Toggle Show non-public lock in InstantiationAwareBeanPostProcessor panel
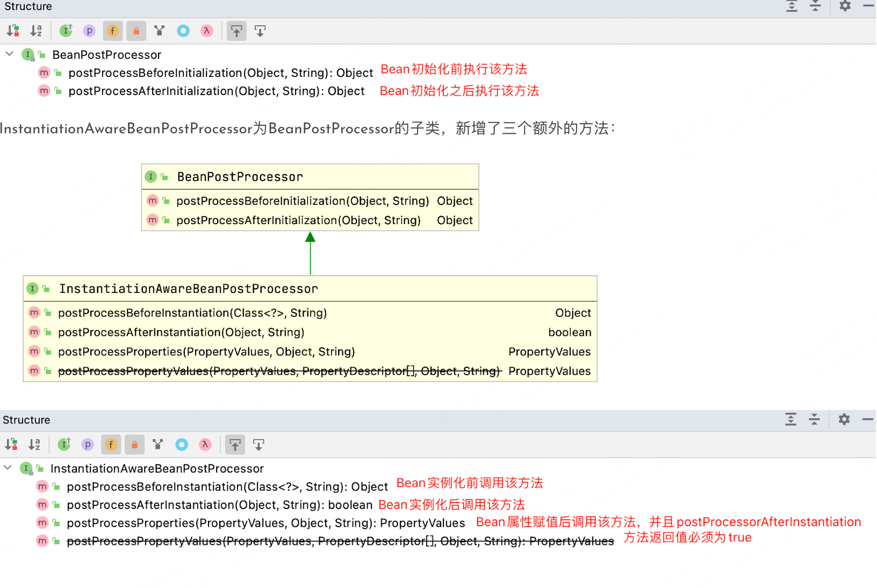The width and height of the screenshot is (877, 588). click(x=134, y=444)
